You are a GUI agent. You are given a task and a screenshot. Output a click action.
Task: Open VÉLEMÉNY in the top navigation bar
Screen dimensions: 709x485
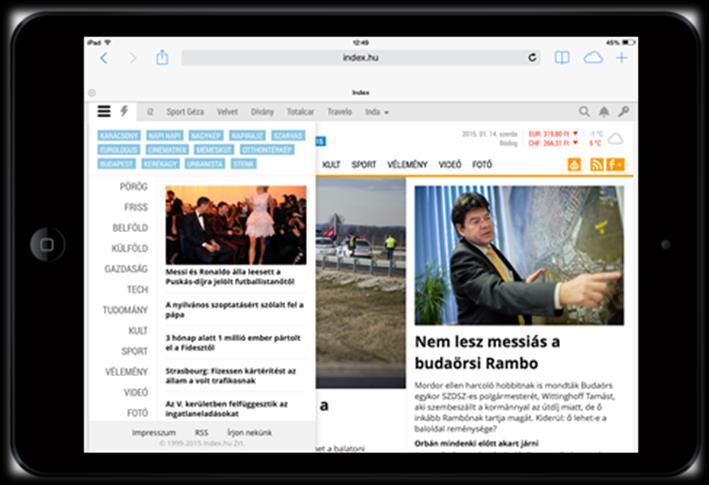407,165
